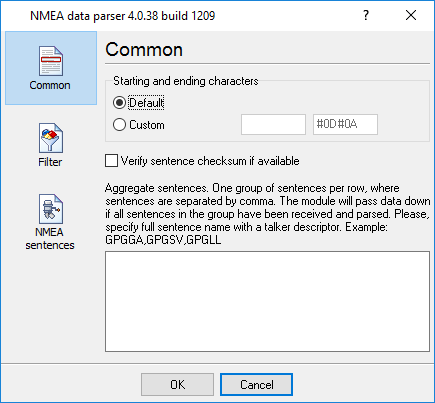The width and height of the screenshot is (435, 403).
Task: Enable Verify sentence checksum if available
Action: 111,160
